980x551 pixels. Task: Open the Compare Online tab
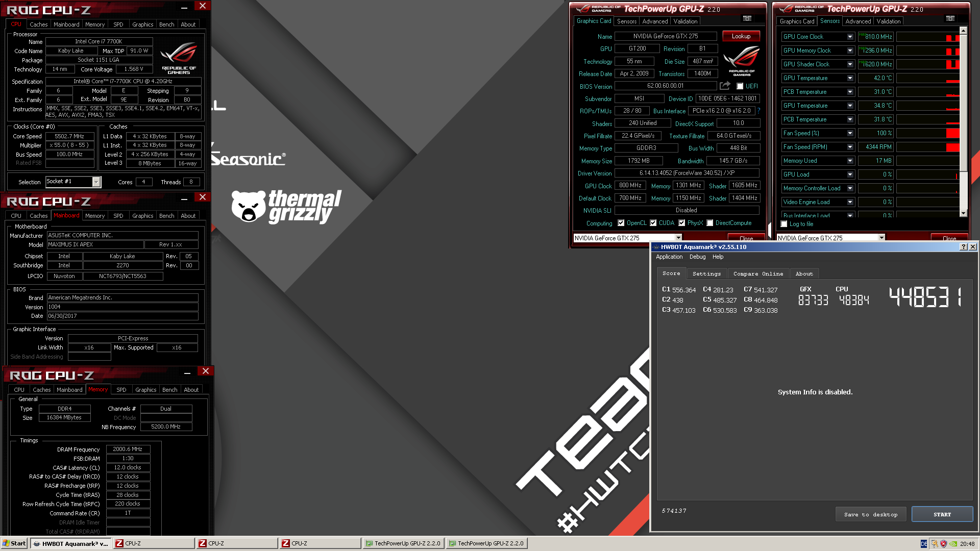(x=758, y=274)
